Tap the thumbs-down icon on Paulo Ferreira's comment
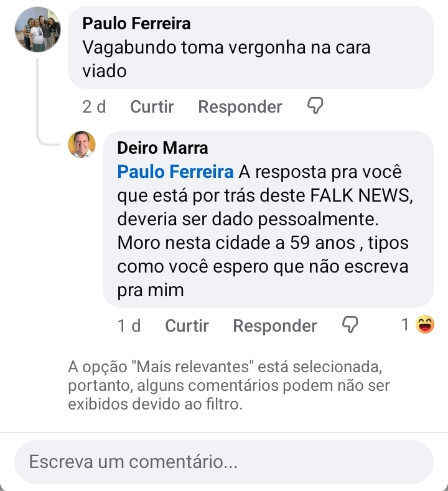This screenshot has height=491, width=448. (316, 107)
